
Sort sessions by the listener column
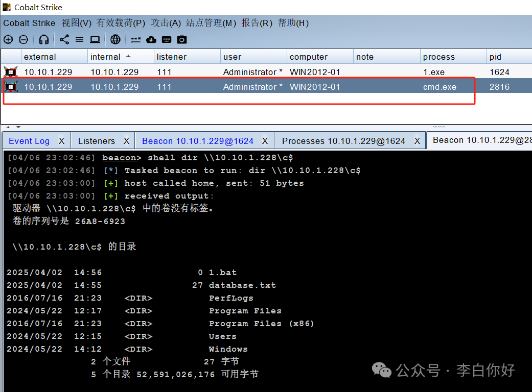click(x=187, y=57)
